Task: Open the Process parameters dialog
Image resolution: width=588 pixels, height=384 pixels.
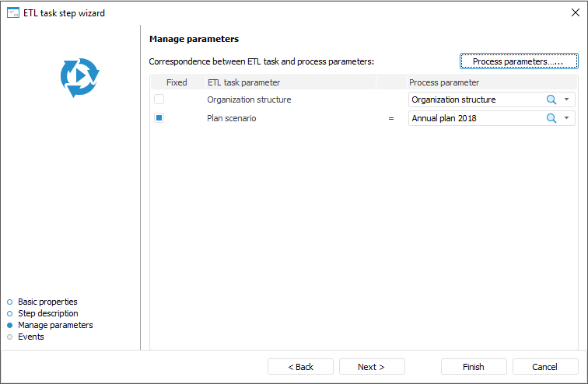Action: [x=518, y=61]
